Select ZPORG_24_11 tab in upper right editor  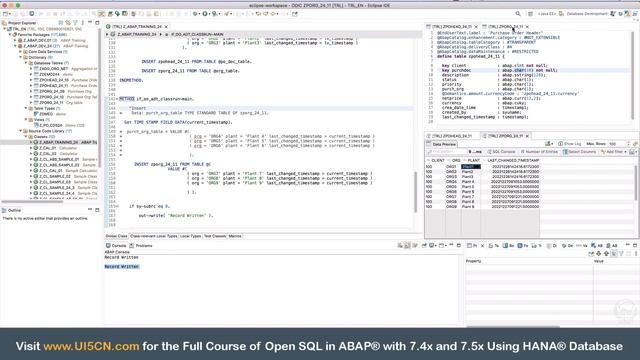506,27
